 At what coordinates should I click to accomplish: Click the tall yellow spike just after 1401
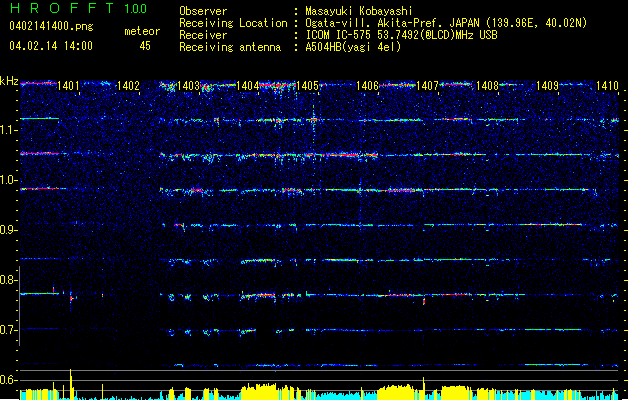click(x=71, y=384)
